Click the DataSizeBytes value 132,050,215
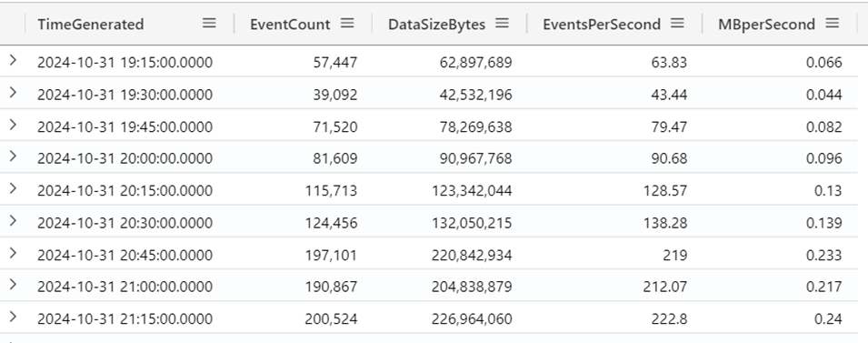Image resolution: width=868 pixels, height=343 pixels. (x=473, y=223)
